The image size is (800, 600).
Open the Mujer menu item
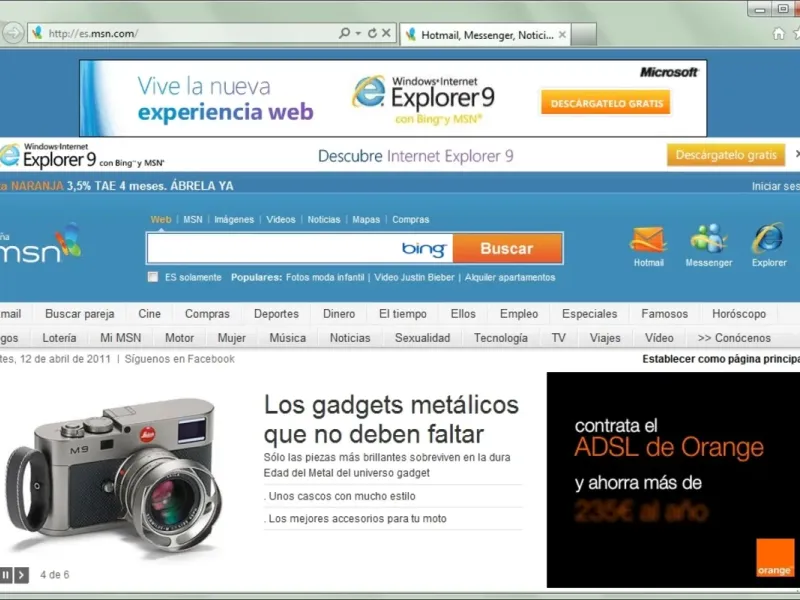point(232,338)
